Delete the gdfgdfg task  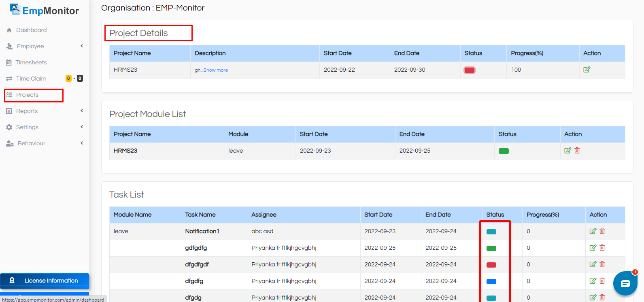tap(602, 248)
